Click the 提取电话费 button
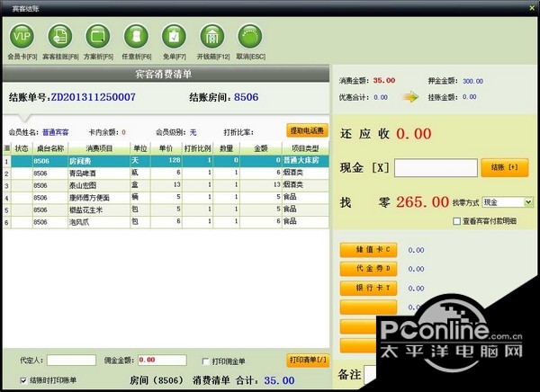 tap(307, 130)
